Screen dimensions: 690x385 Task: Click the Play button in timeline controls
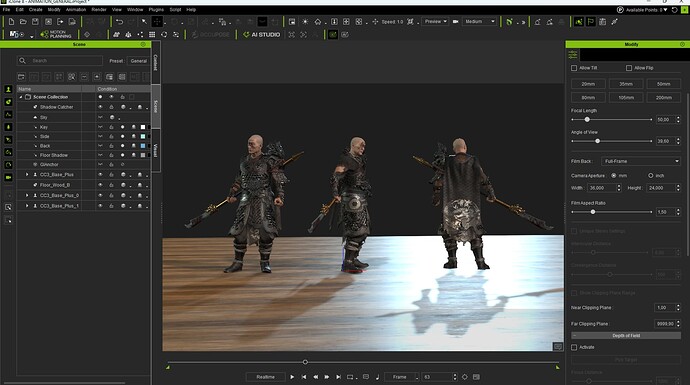(x=292, y=377)
